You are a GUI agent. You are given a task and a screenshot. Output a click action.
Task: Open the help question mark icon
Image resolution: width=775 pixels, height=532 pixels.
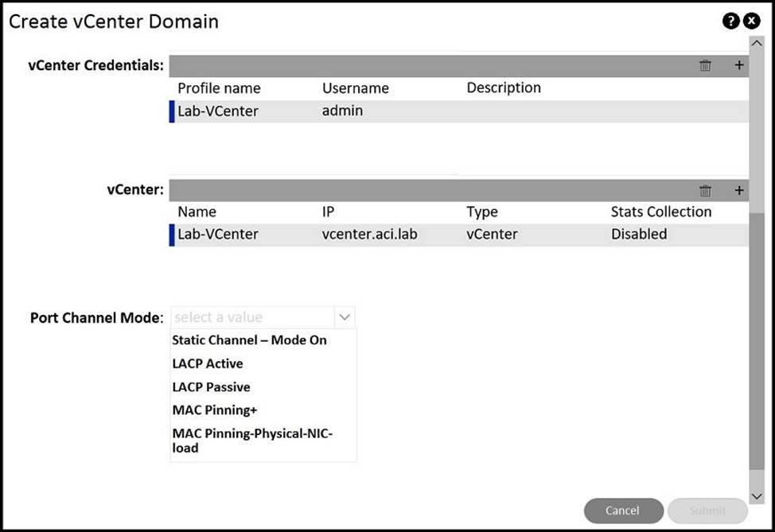pyautogui.click(x=730, y=21)
